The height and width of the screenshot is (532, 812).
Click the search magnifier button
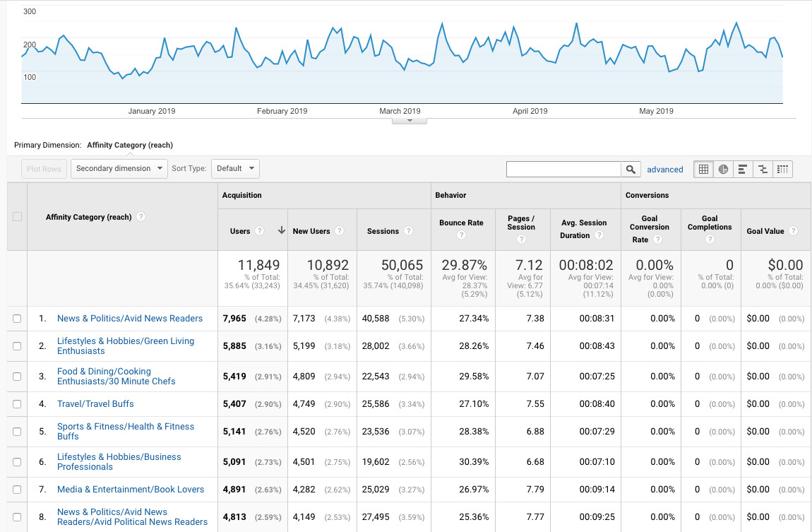coord(631,169)
